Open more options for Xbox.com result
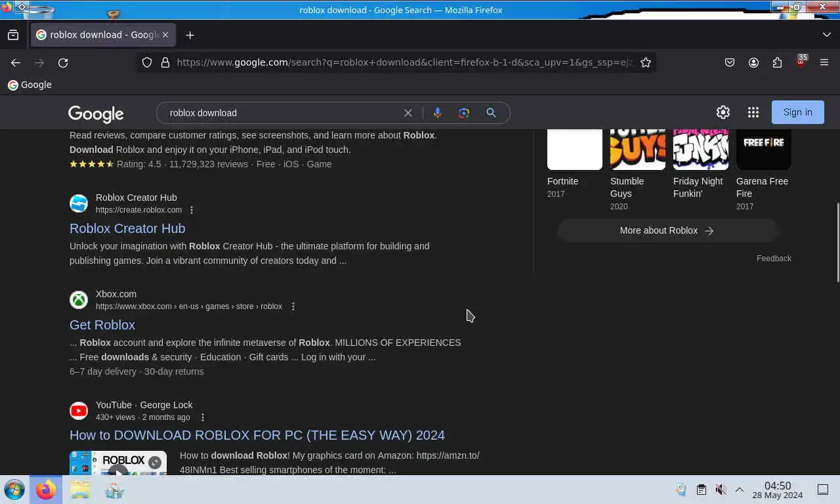 tap(293, 306)
